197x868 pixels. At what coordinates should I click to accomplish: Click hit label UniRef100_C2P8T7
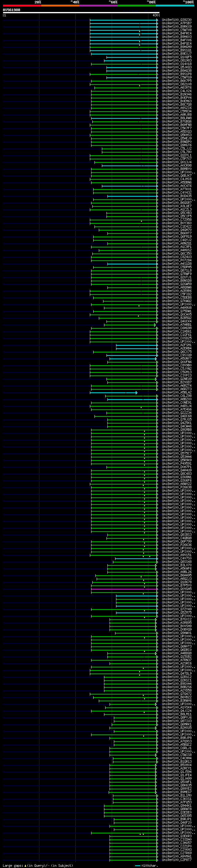click(176, 860)
